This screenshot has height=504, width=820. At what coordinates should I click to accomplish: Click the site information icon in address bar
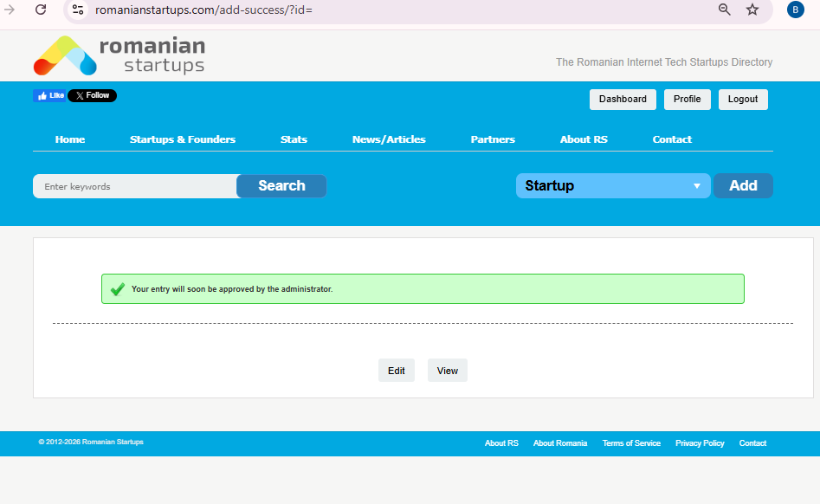tap(78, 10)
